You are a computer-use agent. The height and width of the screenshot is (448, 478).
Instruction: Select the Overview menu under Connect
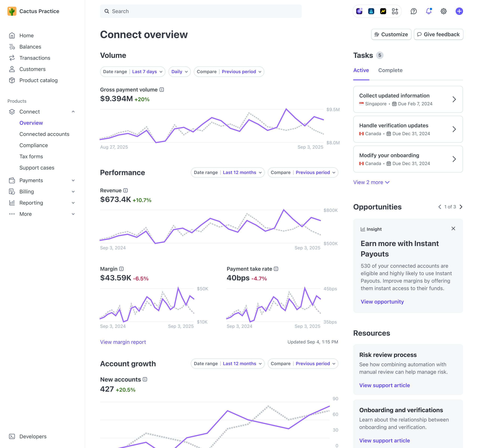pyautogui.click(x=31, y=123)
